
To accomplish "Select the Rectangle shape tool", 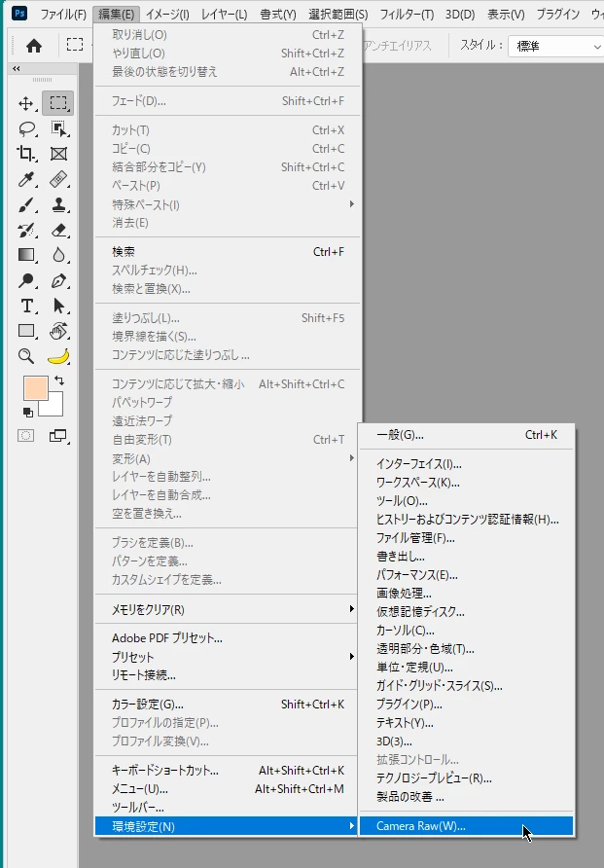I will click(x=26, y=331).
